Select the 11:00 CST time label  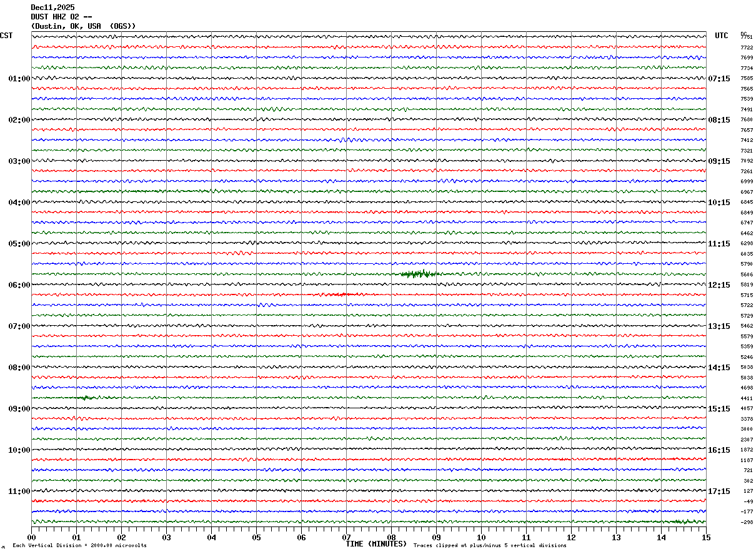pyautogui.click(x=19, y=491)
